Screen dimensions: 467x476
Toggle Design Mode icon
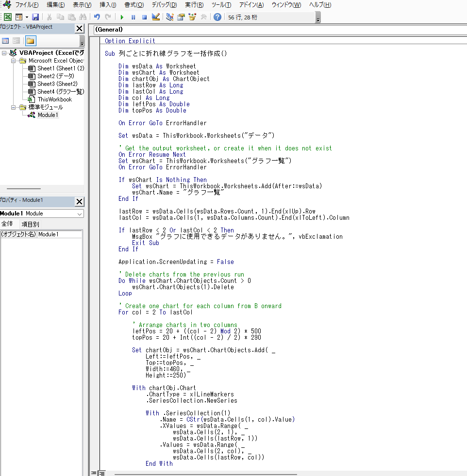[x=156, y=17]
